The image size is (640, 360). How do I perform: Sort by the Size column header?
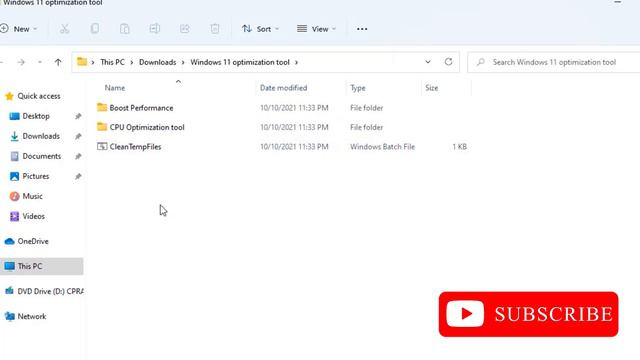tap(431, 88)
